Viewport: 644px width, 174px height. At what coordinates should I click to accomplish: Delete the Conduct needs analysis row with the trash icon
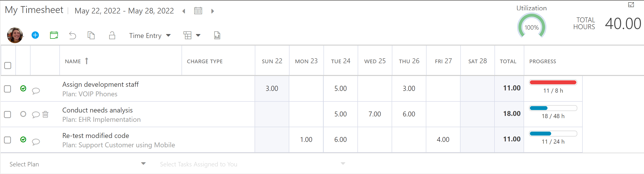tap(45, 114)
